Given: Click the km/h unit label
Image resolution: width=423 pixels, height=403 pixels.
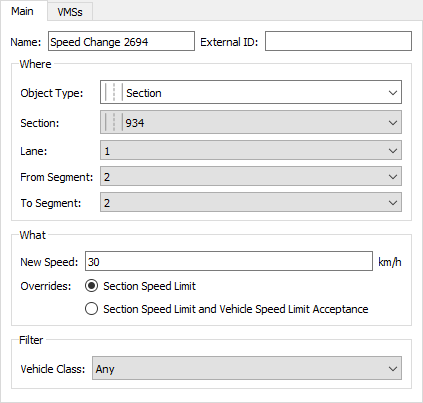Looking at the screenshot, I should [390, 262].
